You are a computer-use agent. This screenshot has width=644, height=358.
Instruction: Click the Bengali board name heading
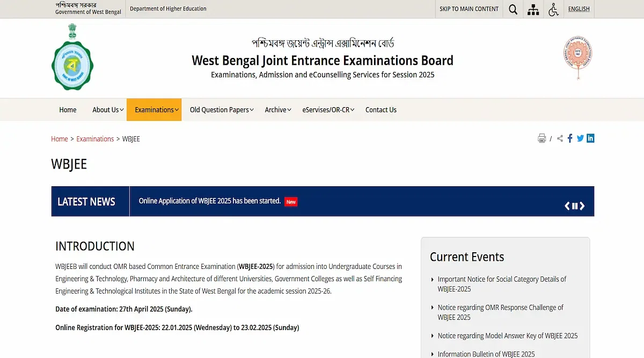323,43
